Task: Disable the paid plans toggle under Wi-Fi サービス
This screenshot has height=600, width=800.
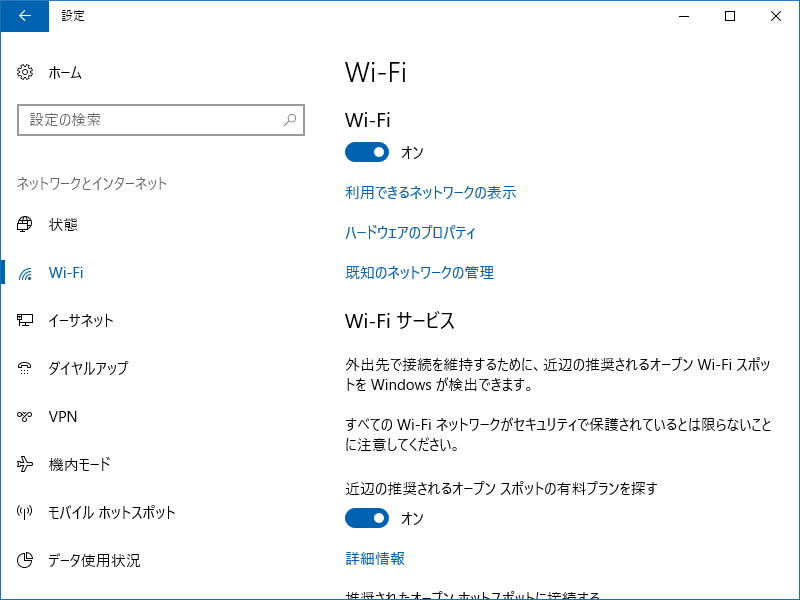Action: tap(368, 518)
